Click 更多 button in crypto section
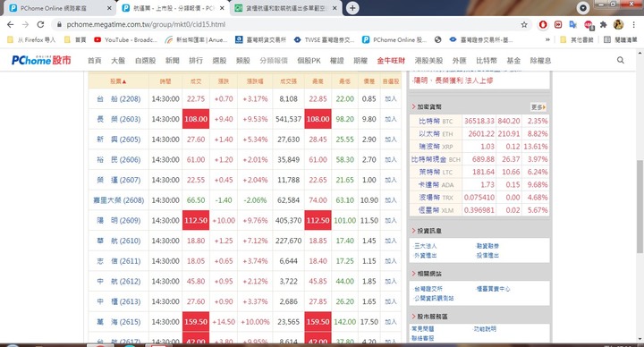Screen dimensions: 644x347 click(538, 107)
